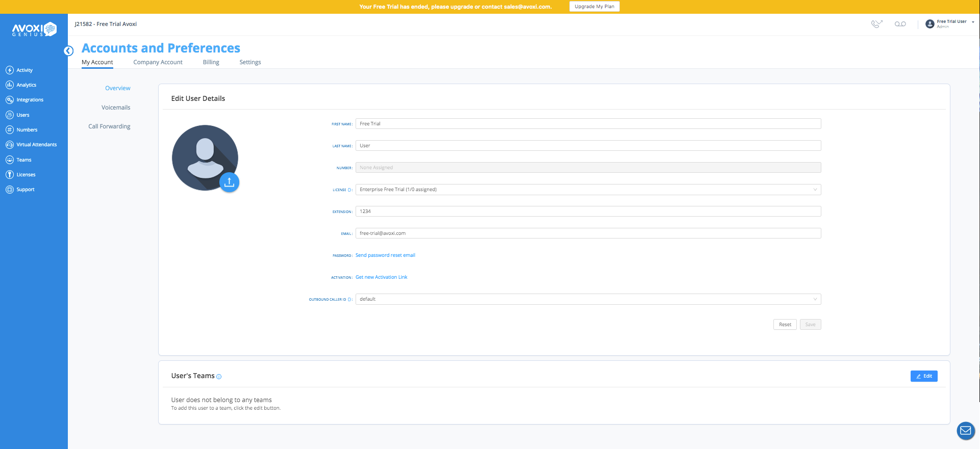Click the Save button
Viewport: 980px width, 449px height.
(811, 325)
